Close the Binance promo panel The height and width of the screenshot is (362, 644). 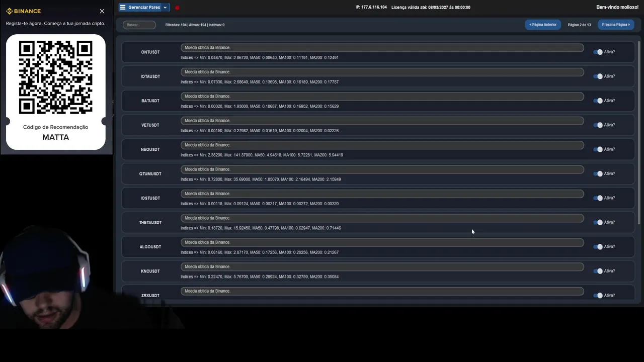pyautogui.click(x=102, y=11)
